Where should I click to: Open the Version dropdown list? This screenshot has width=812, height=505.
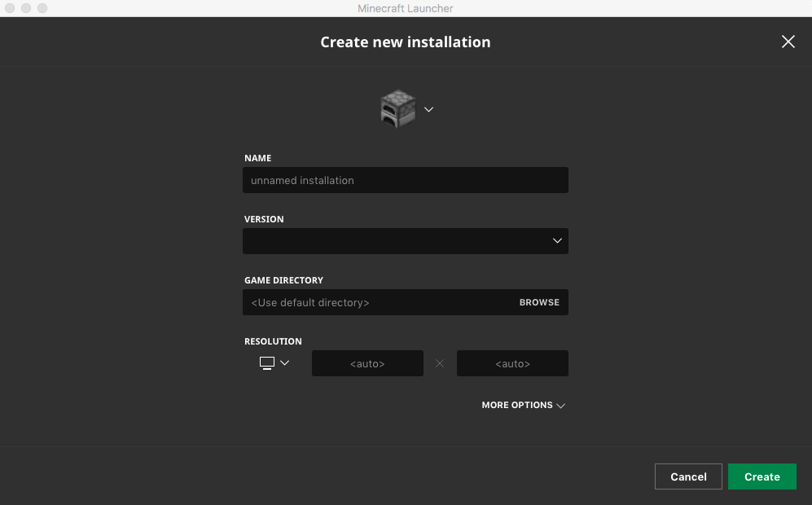pyautogui.click(x=406, y=241)
